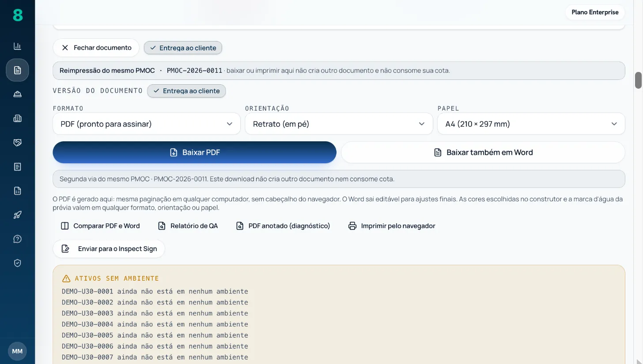Open the help question mark sidebar icon
643x364 pixels.
(17, 239)
